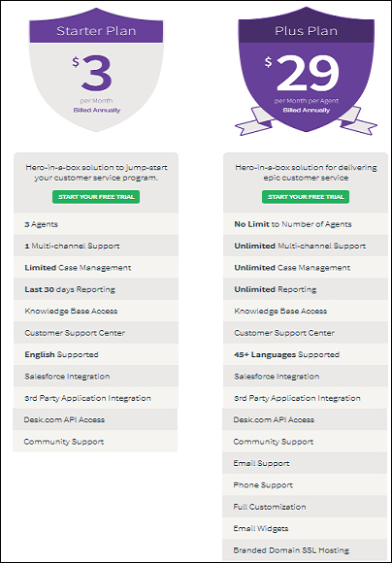Start free trial under Plus Plan

306,197
